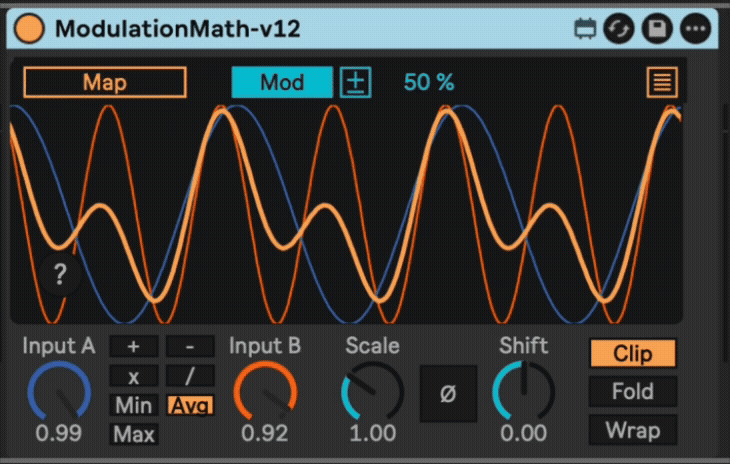Open the three-dots device options menu
This screenshot has height=464, width=730.
[x=696, y=29]
